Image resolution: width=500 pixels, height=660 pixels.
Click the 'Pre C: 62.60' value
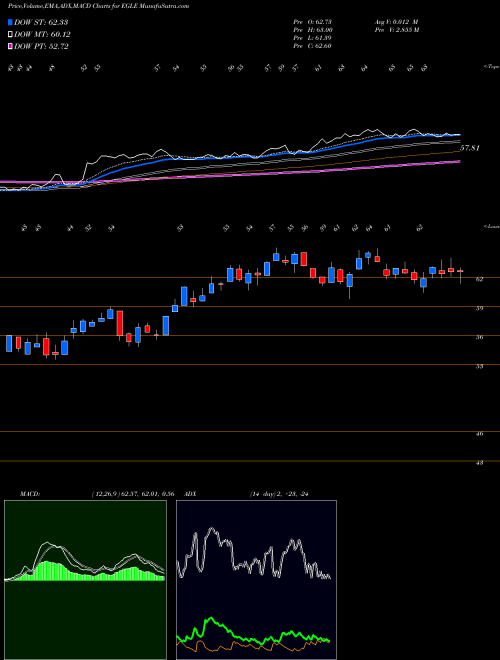(x=313, y=46)
